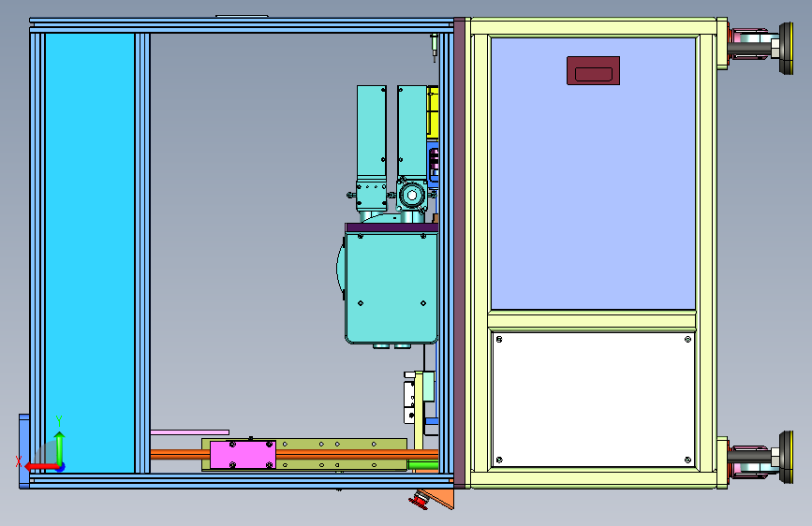Select the white bracket below the gearbox
Viewport: 812px width, 526px height.
(409, 402)
